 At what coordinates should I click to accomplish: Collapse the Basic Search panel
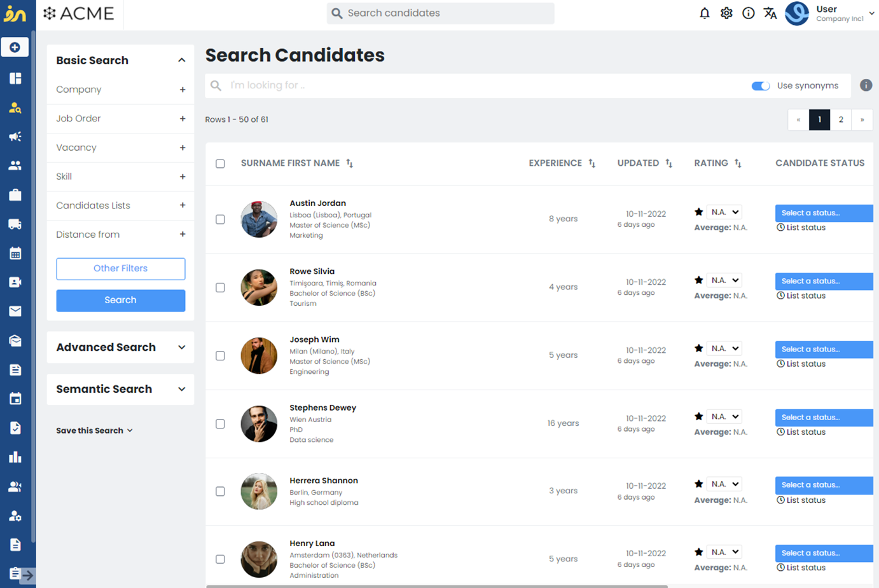point(181,60)
